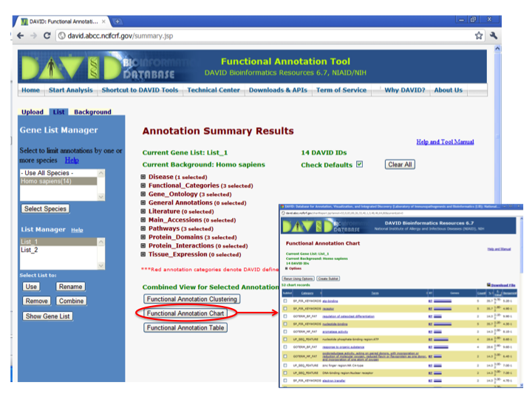The image size is (532, 399).
Task: Bookmark the page with the star icon
Action: pos(479,35)
